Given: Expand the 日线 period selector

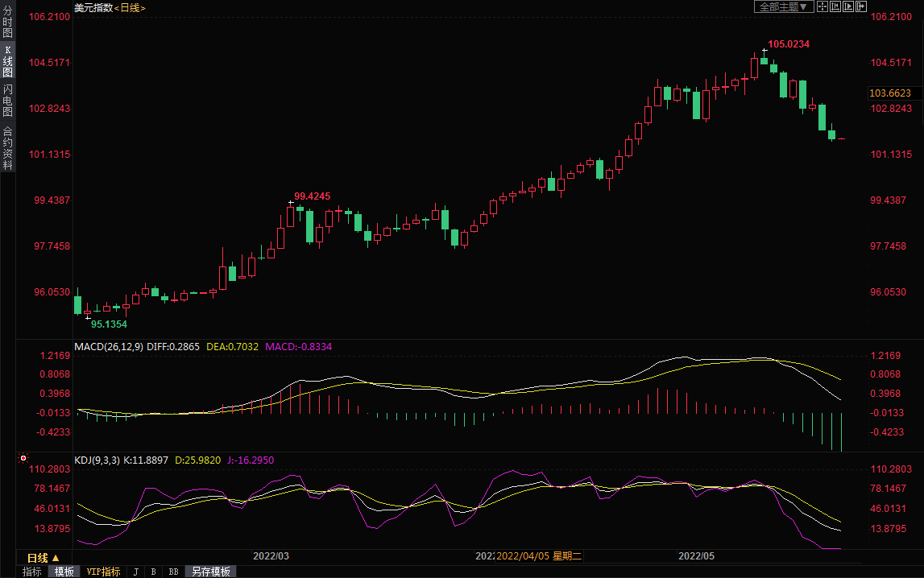Looking at the screenshot, I should pyautogui.click(x=44, y=558).
